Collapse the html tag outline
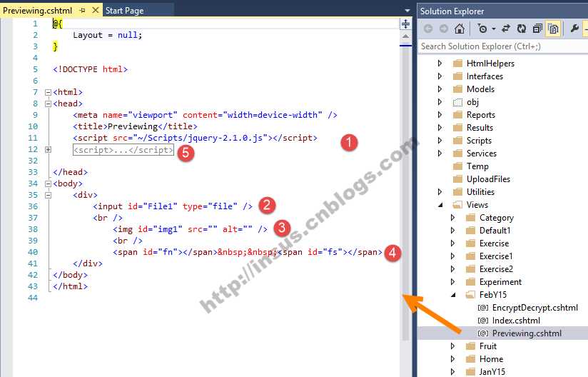588x377 pixels. (48, 92)
